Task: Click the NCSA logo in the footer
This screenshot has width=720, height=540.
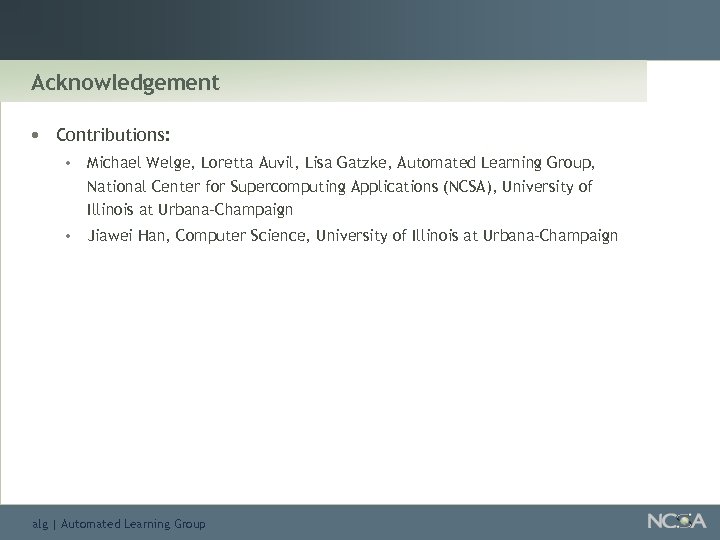Action: 676,521
